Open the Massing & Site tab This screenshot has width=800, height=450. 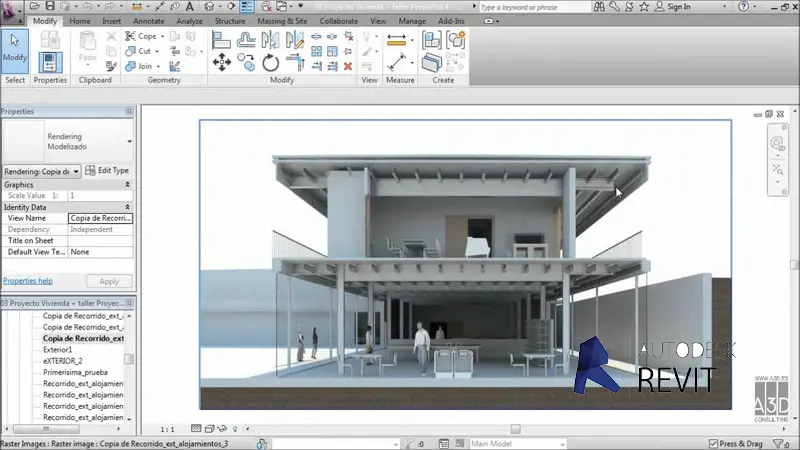(x=283, y=20)
